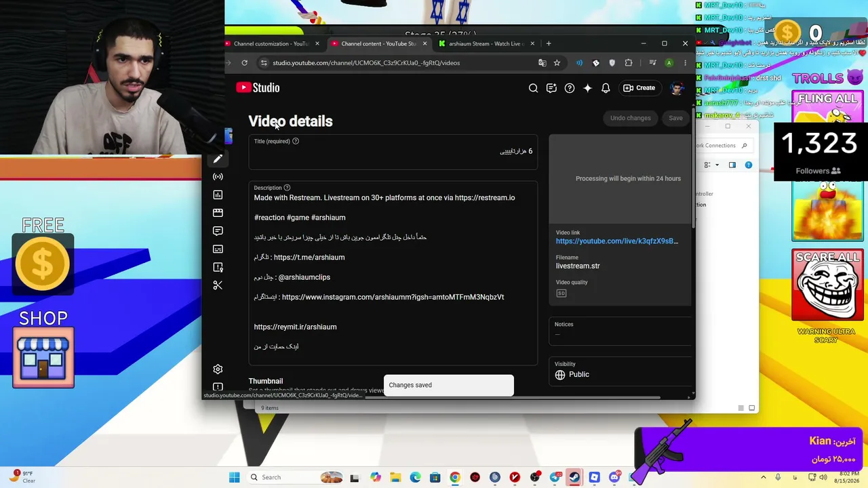Click Undo changes button
Screen dimensions: 868x488
pyautogui.click(x=630, y=118)
